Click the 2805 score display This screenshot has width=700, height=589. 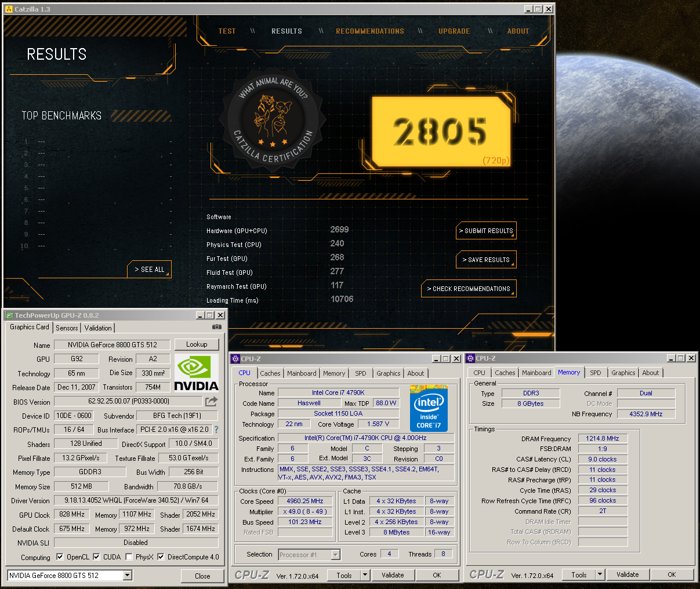(441, 132)
